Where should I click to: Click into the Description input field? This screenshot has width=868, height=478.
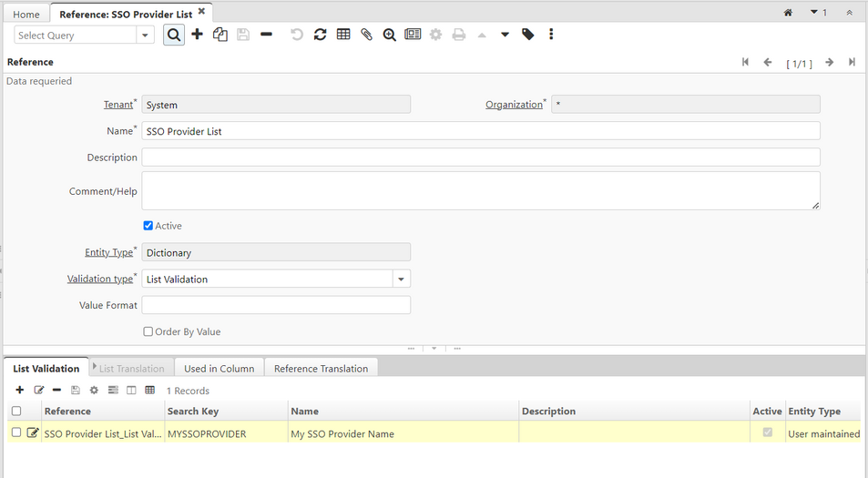(480, 158)
